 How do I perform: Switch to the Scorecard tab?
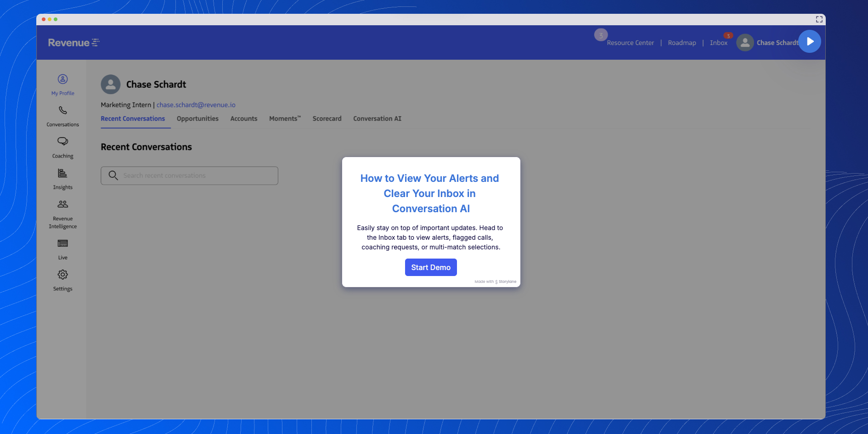pyautogui.click(x=327, y=118)
